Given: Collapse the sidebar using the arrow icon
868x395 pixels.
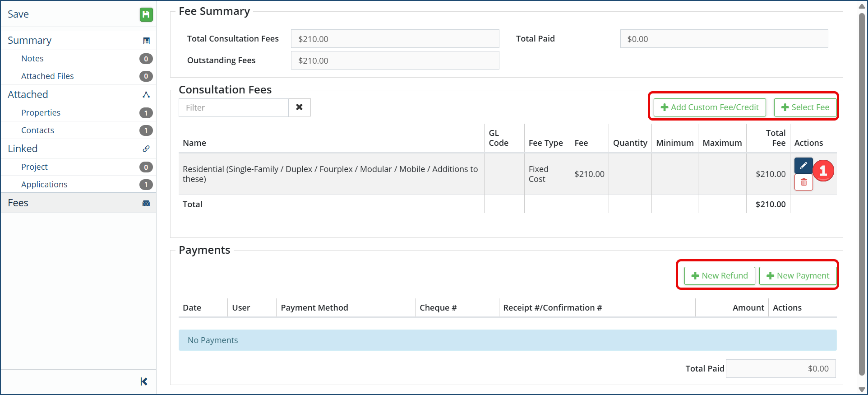Looking at the screenshot, I should point(144,381).
